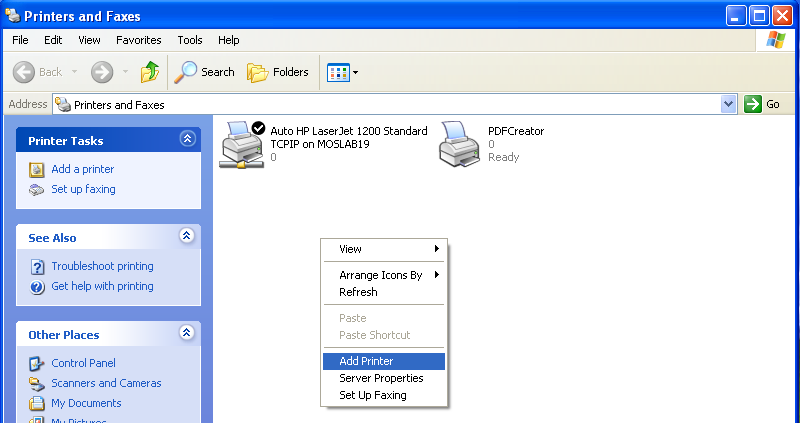Image resolution: width=800 pixels, height=423 pixels.
Task: Maximize the Printers and Faxes window
Action: [x=759, y=16]
